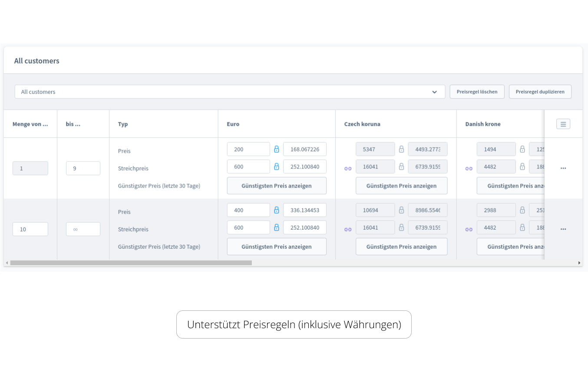Open the All customers rule dropdown
Screen dimensions: 588x382
(x=226, y=92)
